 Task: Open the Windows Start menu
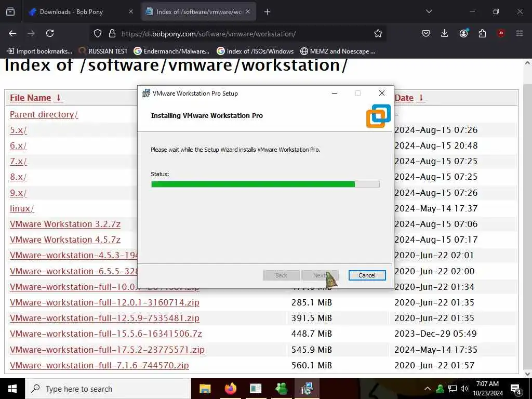[x=12, y=389]
